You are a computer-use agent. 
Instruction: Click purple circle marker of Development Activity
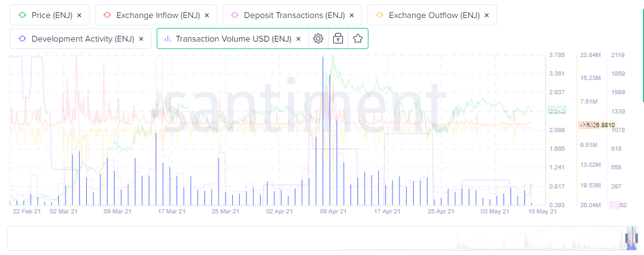22,38
